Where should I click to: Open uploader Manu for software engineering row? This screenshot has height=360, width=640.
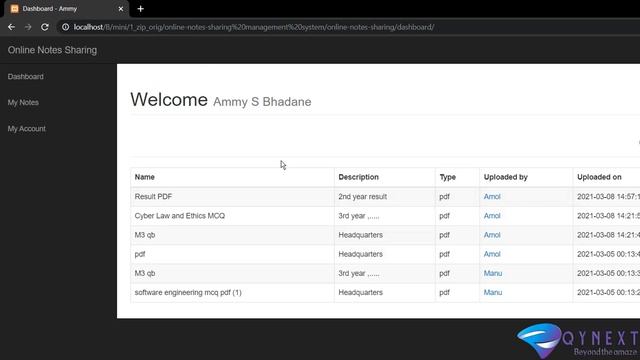pos(493,293)
